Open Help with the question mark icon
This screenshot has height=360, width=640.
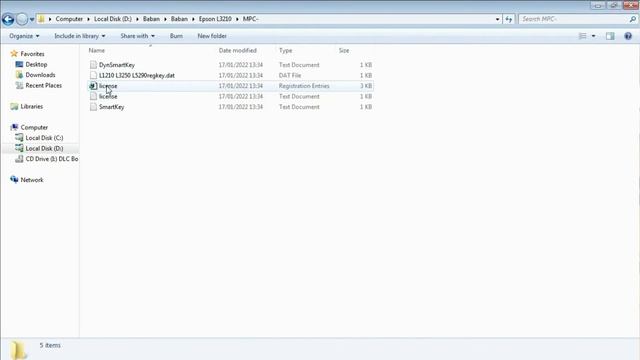coord(628,36)
